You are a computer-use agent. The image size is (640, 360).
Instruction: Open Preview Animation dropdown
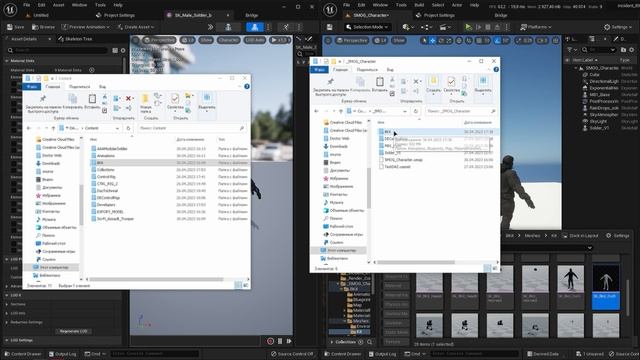(x=85, y=27)
